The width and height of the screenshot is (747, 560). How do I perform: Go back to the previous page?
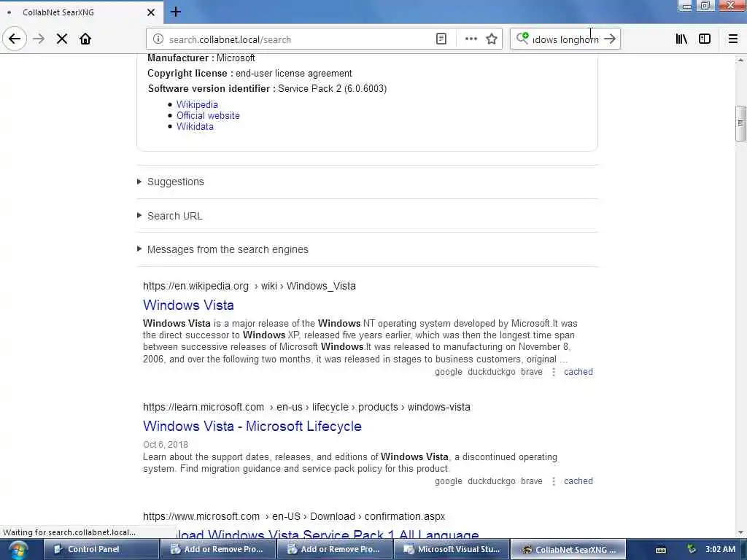[x=15, y=39]
